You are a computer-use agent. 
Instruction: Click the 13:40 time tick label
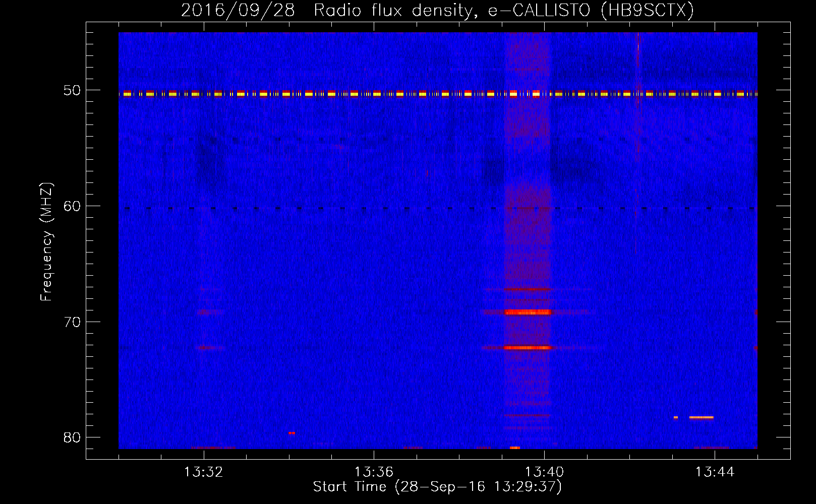(x=544, y=472)
